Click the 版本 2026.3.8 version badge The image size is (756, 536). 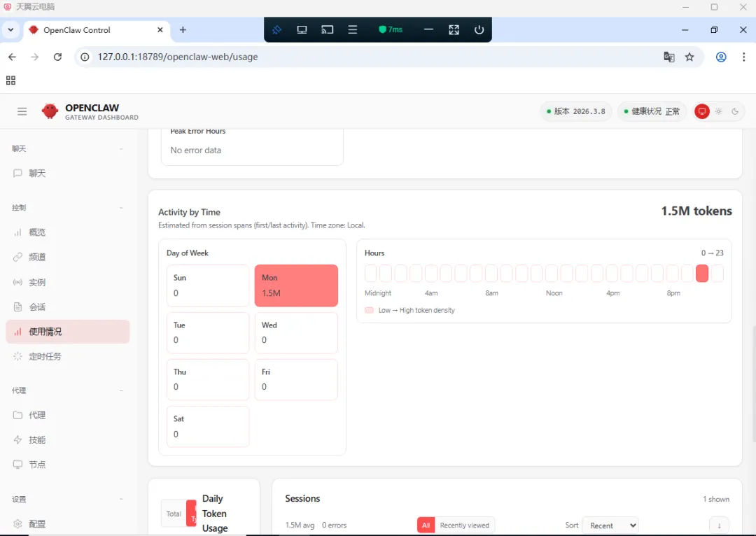click(x=575, y=111)
